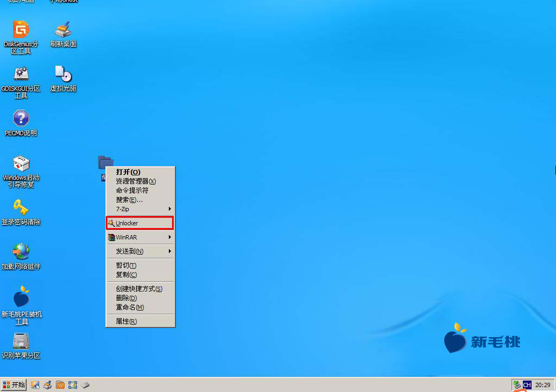Image resolution: width=556 pixels, height=392 pixels.
Task: Click 搜索(E)... in the context menu
Action: [x=141, y=200]
